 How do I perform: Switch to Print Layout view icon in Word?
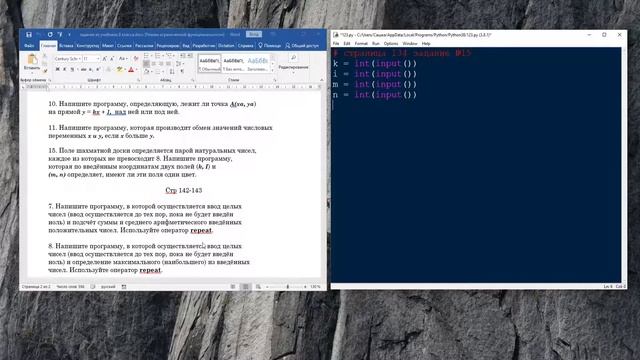(245, 287)
